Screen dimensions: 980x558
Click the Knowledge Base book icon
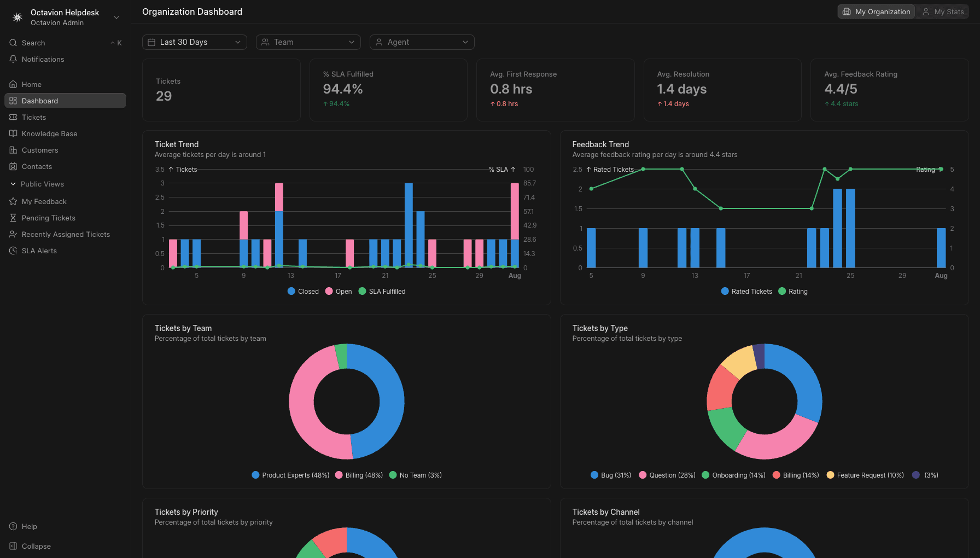coord(13,133)
